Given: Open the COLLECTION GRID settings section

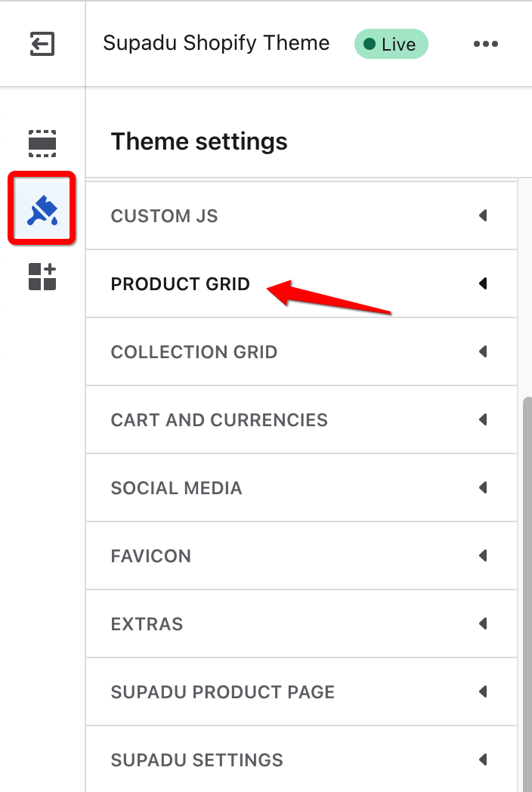Looking at the screenshot, I should tap(302, 351).
